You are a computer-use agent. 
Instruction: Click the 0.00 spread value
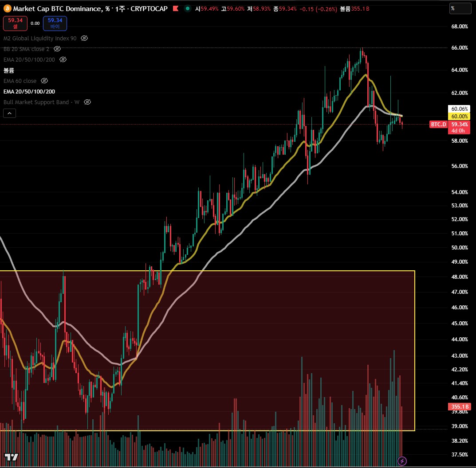(x=35, y=23)
